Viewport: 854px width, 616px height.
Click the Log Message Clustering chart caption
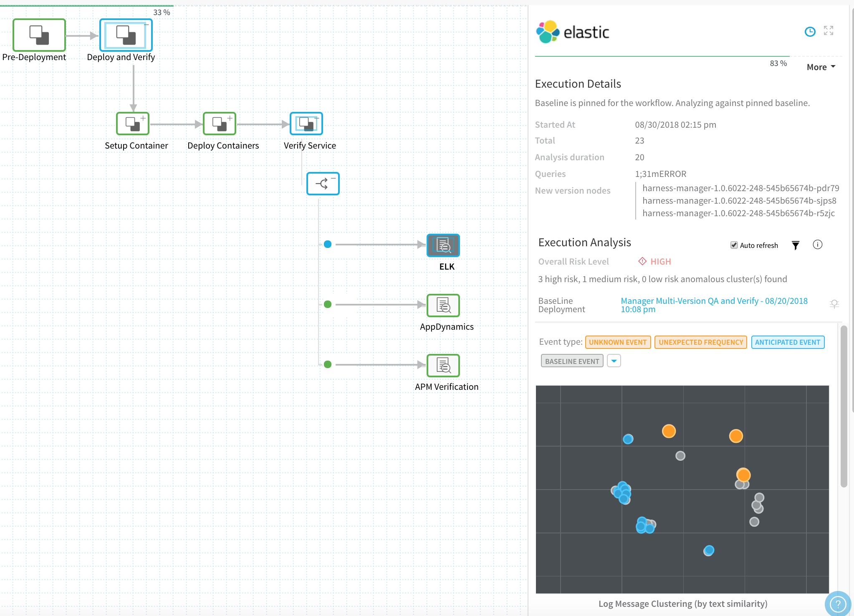click(x=683, y=604)
